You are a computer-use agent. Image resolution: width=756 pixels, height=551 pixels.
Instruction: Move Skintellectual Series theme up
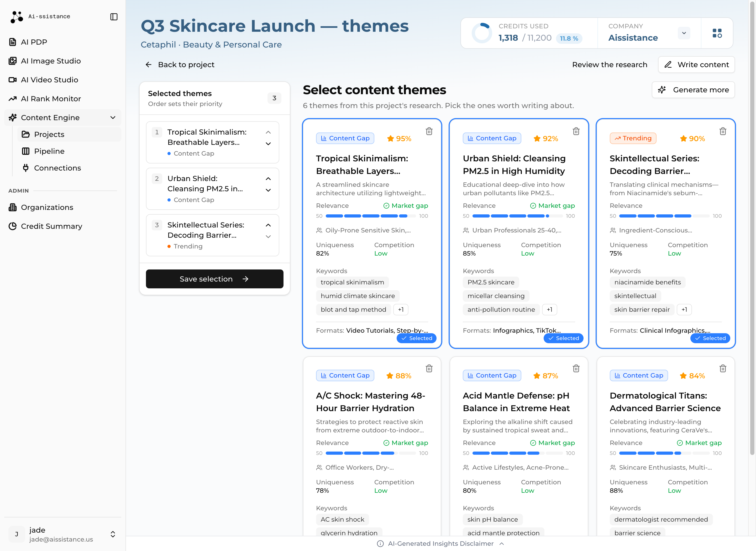[268, 225]
